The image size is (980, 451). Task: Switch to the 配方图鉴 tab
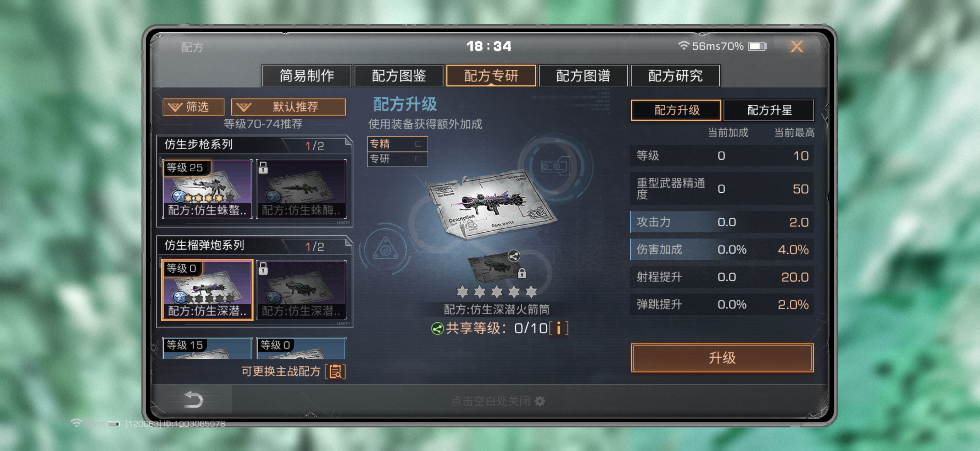coord(399,76)
